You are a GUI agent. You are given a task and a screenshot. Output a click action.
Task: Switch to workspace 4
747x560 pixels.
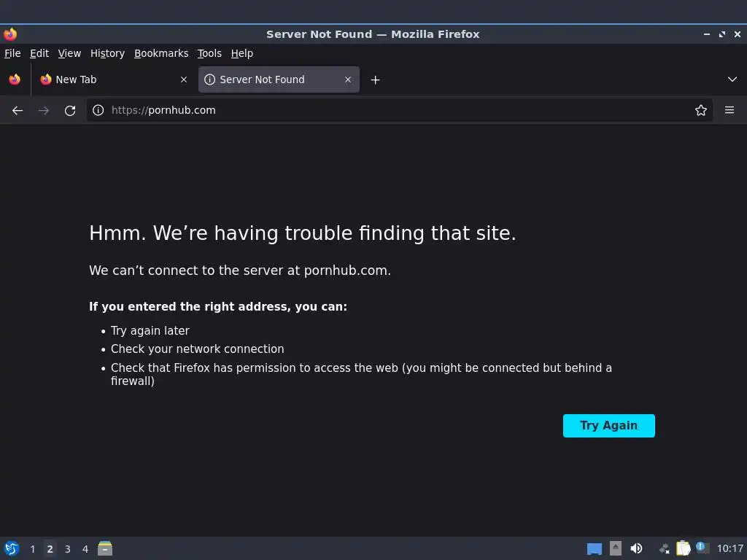85,549
